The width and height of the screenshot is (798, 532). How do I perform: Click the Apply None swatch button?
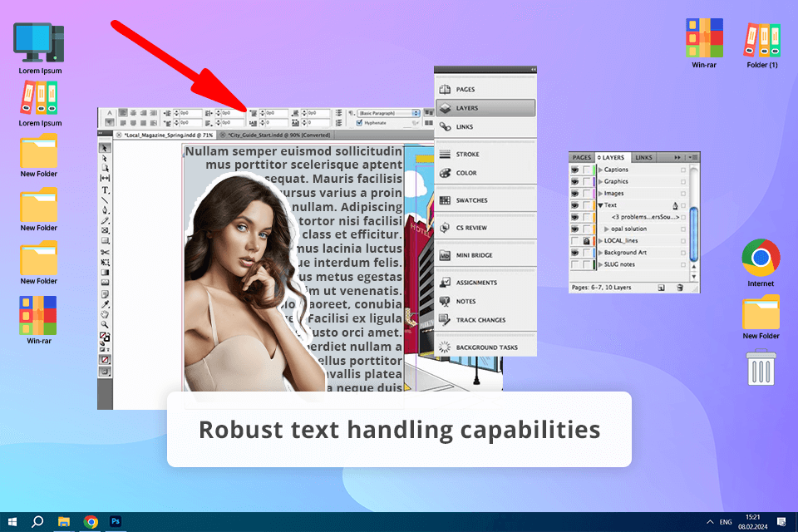coord(105,359)
